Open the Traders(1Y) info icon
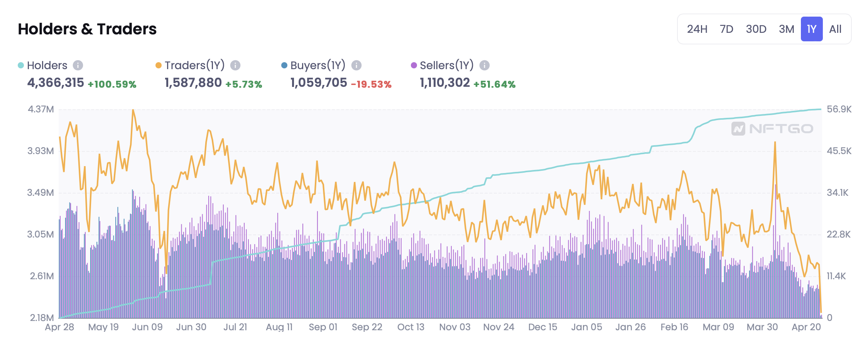868x338 pixels. click(x=235, y=65)
